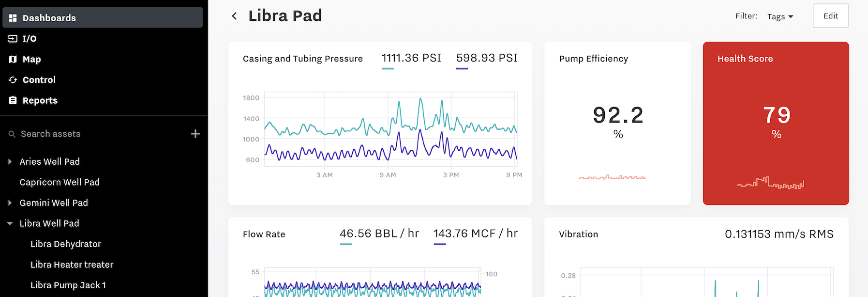Click the search magnifier icon
Screen dimensions: 868x297
pyautogui.click(x=12, y=134)
